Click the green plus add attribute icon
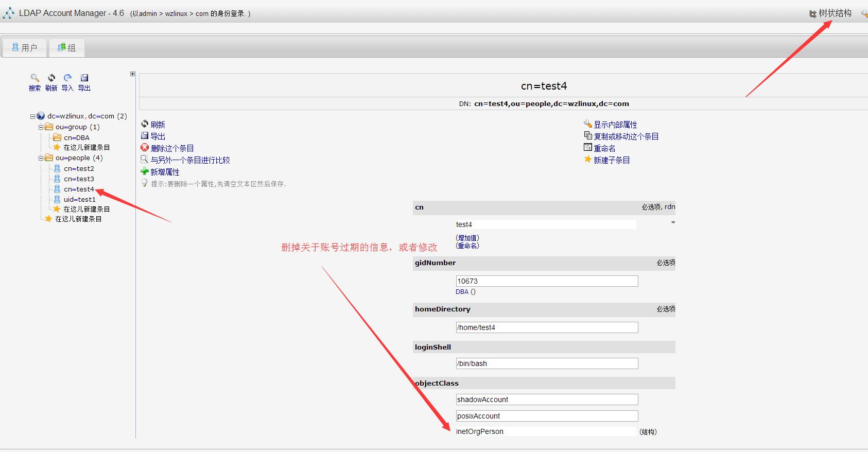The image size is (868, 452). [x=145, y=171]
